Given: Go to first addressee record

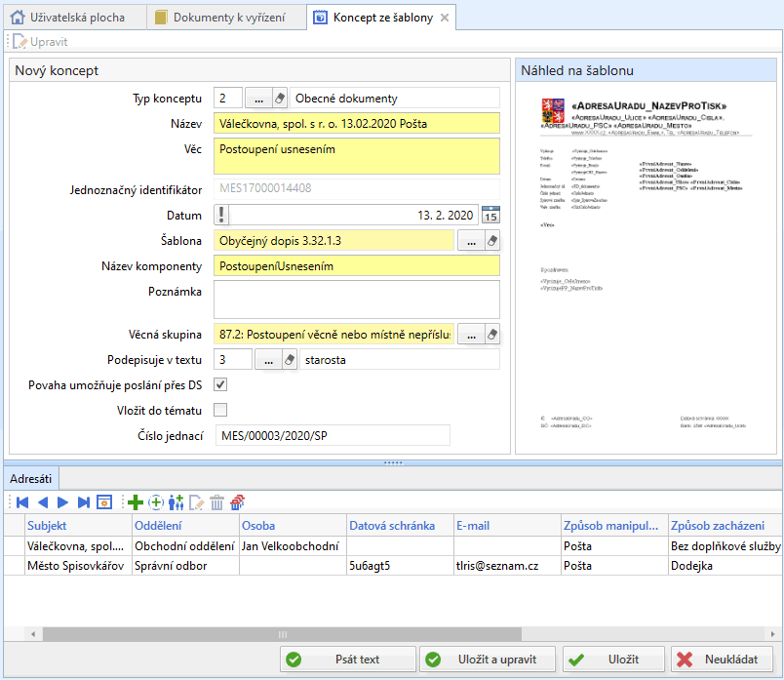Looking at the screenshot, I should coord(21,502).
